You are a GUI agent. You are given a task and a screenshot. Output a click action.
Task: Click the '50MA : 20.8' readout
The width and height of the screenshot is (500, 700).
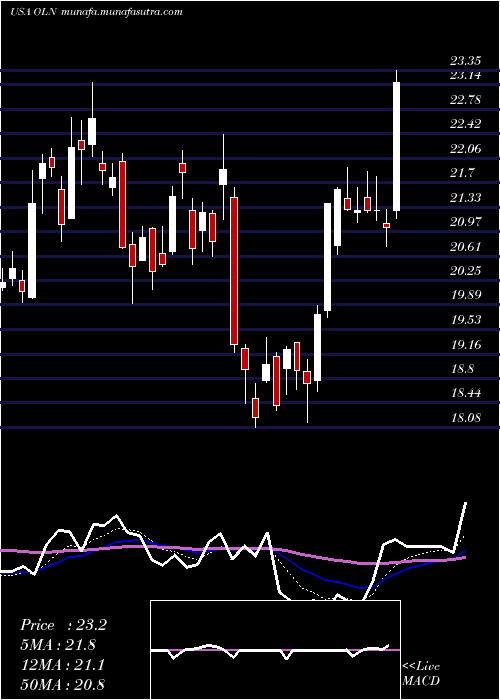point(62,685)
